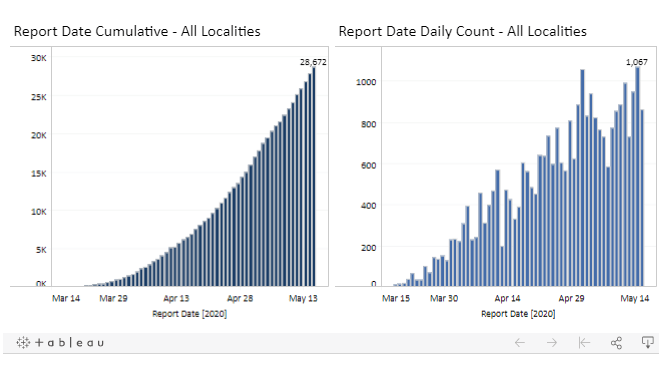Click the 800 axis label on daily chart

coord(369,124)
